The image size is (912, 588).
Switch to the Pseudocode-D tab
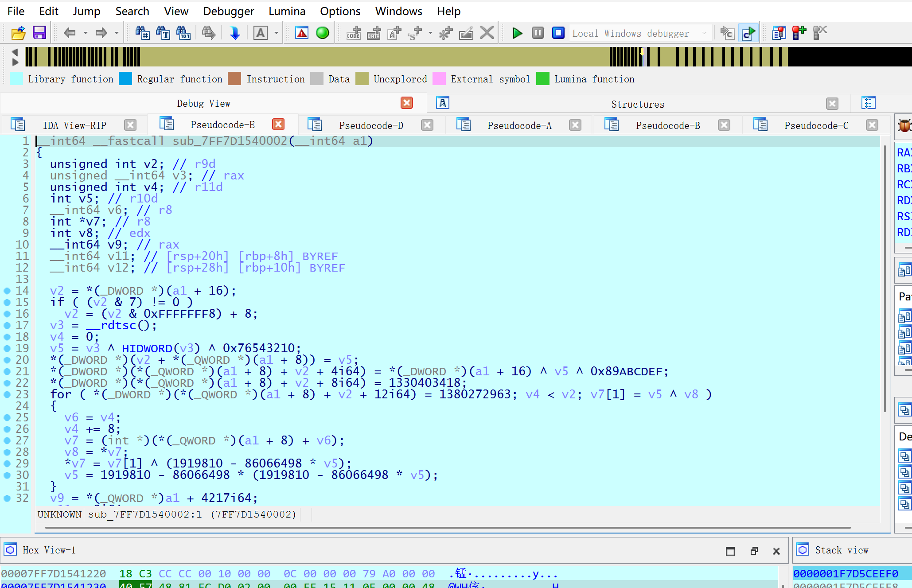[x=371, y=125]
